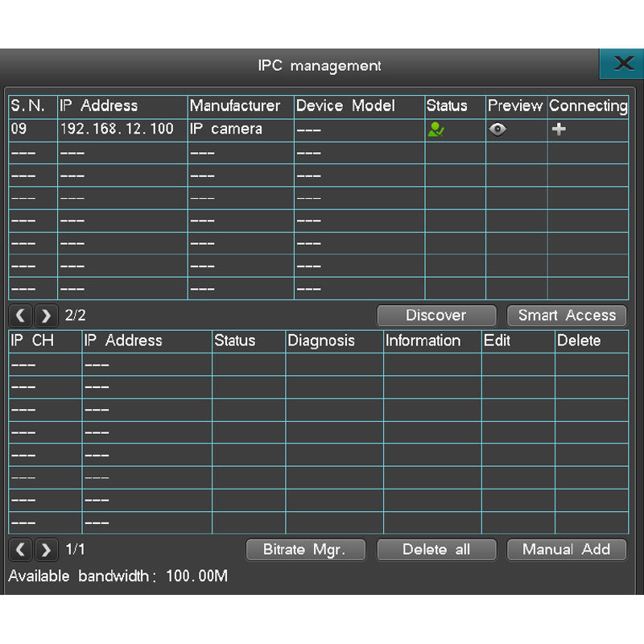Click the green status icon for 192.168.12.100
Image resolution: width=644 pixels, height=644 pixels.
(x=436, y=130)
